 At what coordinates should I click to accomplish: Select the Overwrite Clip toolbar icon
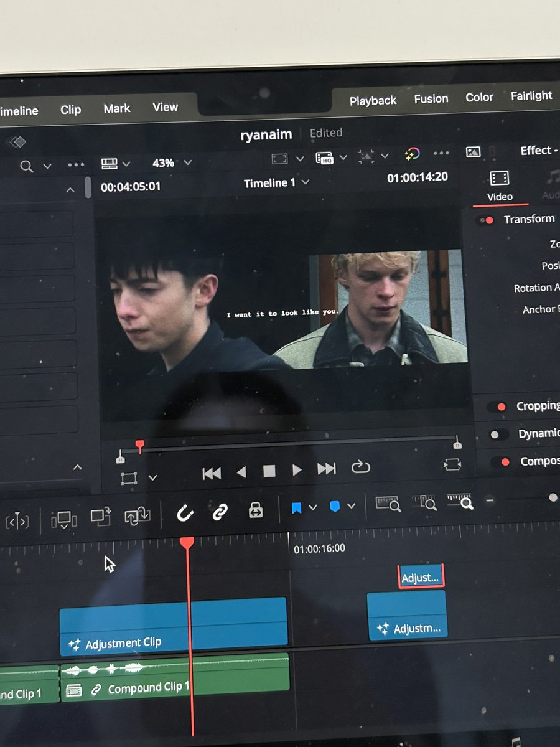(100, 516)
